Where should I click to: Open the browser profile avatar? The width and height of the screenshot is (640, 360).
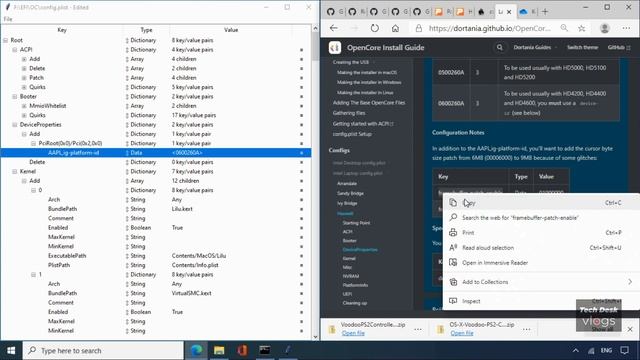pyautogui.click(x=604, y=28)
